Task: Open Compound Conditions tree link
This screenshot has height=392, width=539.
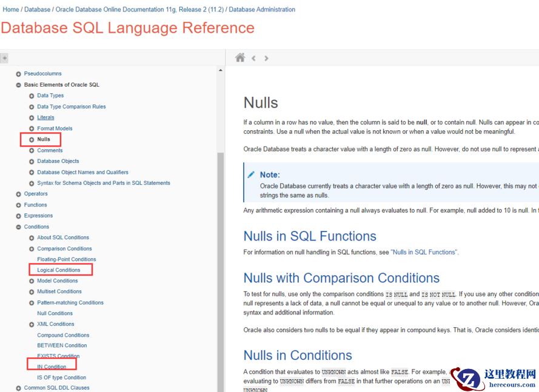Action: 63,335
